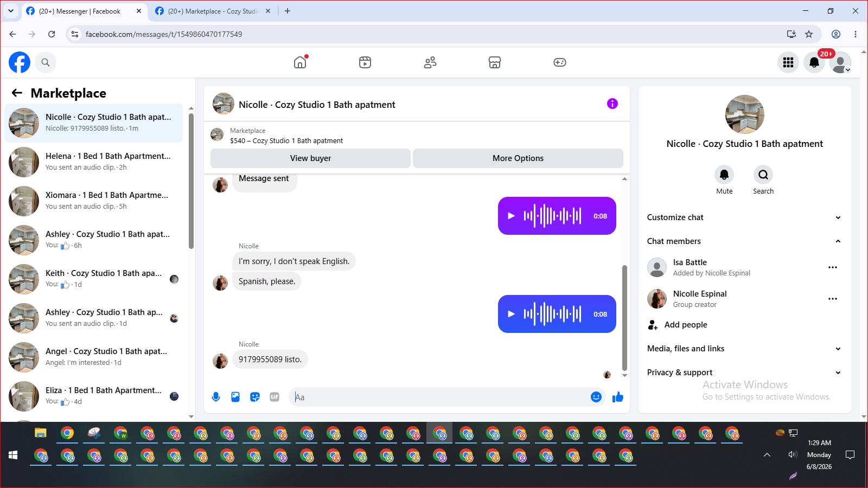Viewport: 868px width, 488px height.
Task: Open Reels video icon
Action: 365,62
